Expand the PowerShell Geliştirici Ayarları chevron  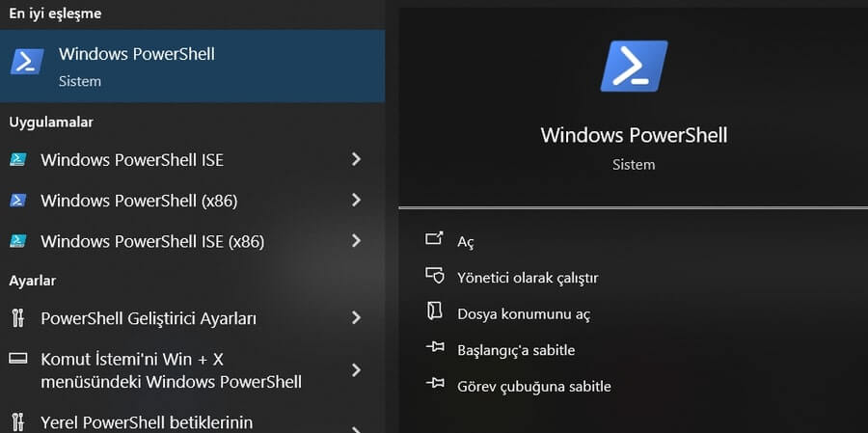point(356,318)
